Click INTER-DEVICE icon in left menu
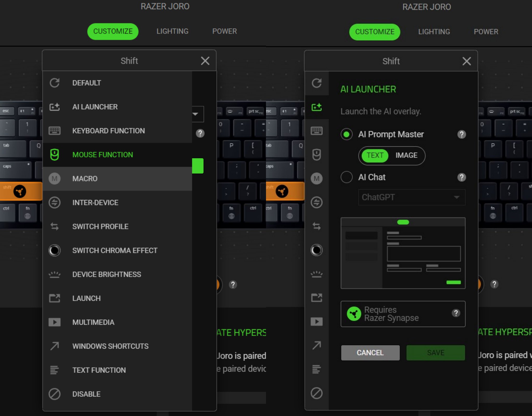Viewport: 532px width, 416px height. point(55,203)
